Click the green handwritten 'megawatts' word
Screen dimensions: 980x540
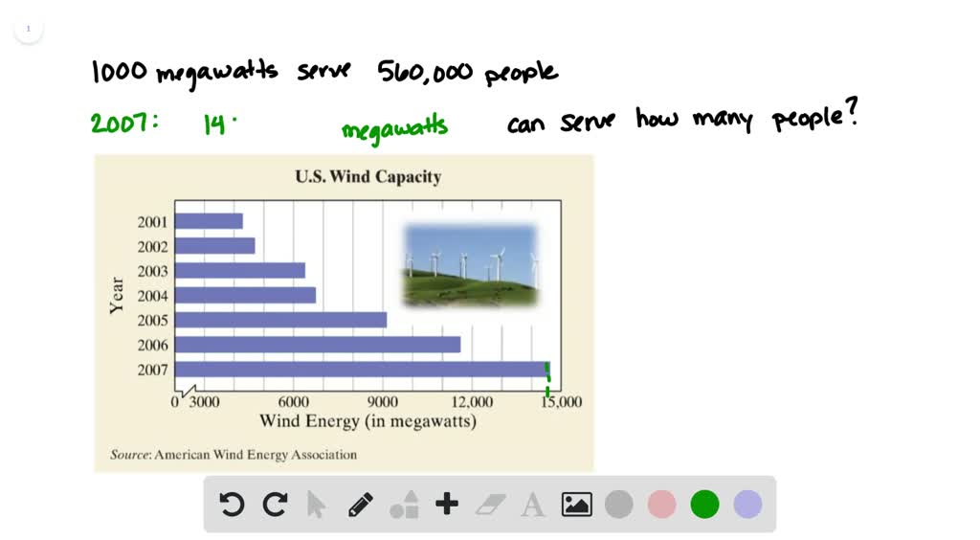[394, 128]
